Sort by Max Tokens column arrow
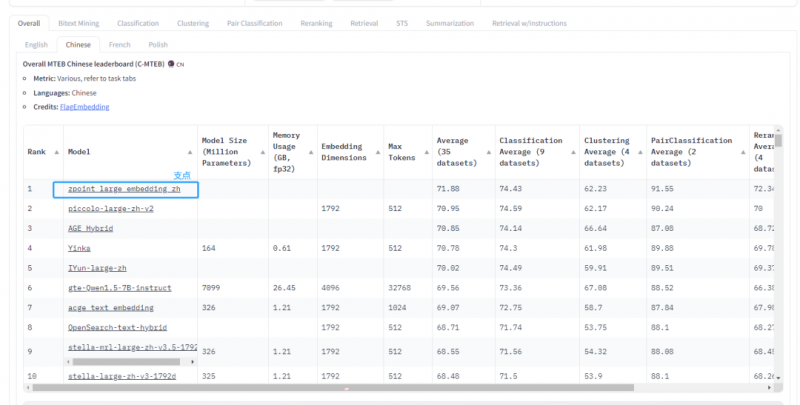This screenshot has height=405, width=800. (426, 152)
